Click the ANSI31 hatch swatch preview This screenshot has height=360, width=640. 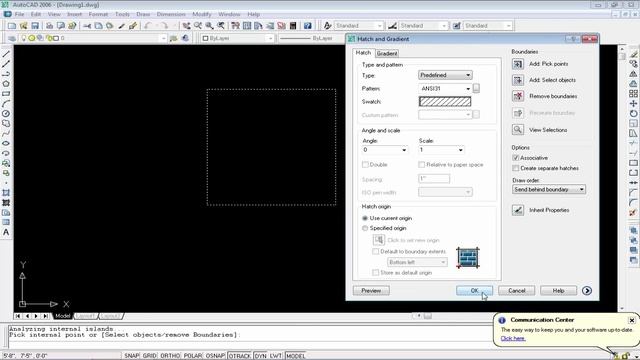coord(445,102)
